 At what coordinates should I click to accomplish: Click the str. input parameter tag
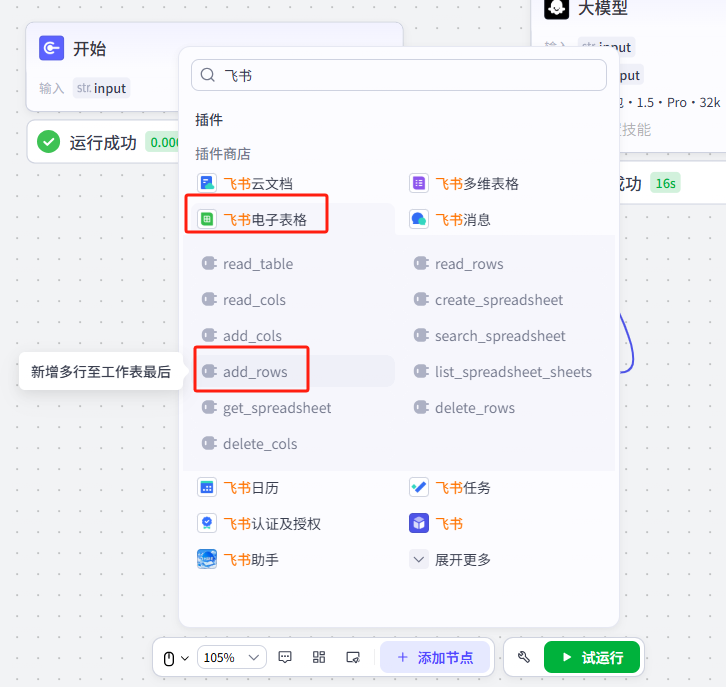click(x=101, y=88)
